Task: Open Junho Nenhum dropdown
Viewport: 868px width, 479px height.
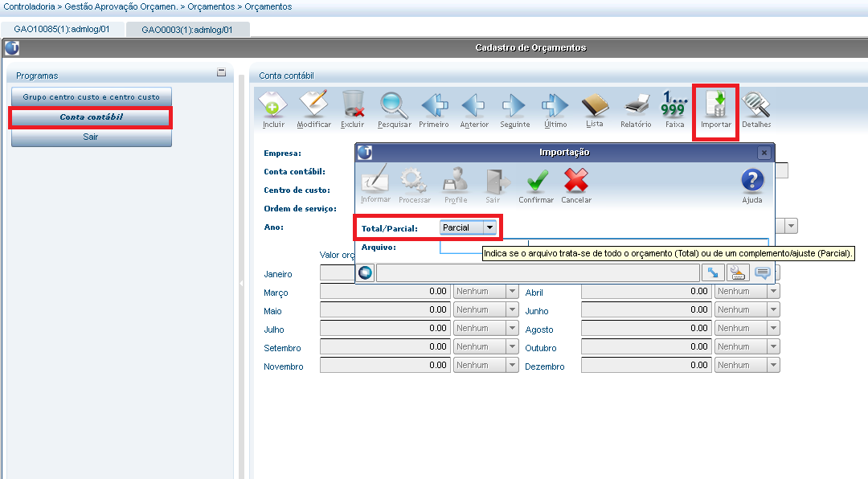Action: point(747,309)
